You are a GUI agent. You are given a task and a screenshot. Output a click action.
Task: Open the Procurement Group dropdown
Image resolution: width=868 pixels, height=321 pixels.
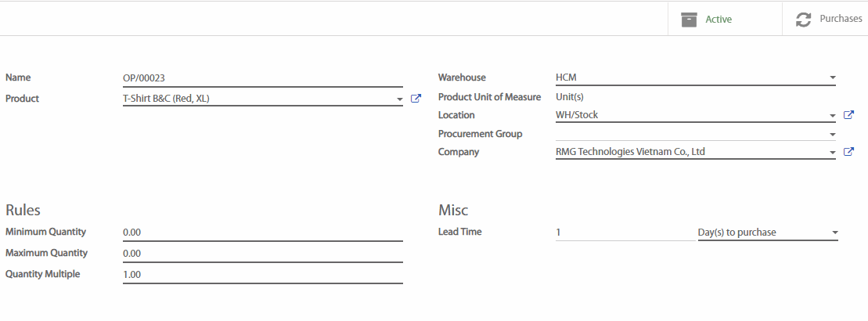[x=832, y=135]
